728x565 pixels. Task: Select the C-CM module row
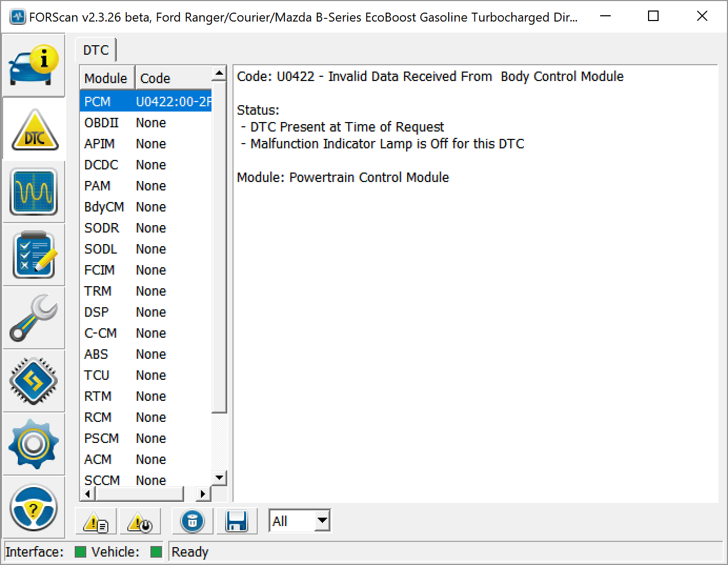tap(146, 333)
